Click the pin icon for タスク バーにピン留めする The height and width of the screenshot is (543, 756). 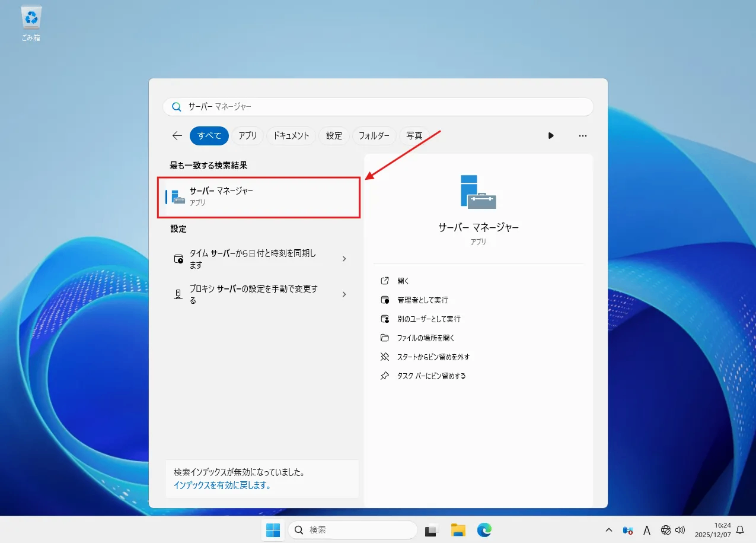pyautogui.click(x=385, y=376)
